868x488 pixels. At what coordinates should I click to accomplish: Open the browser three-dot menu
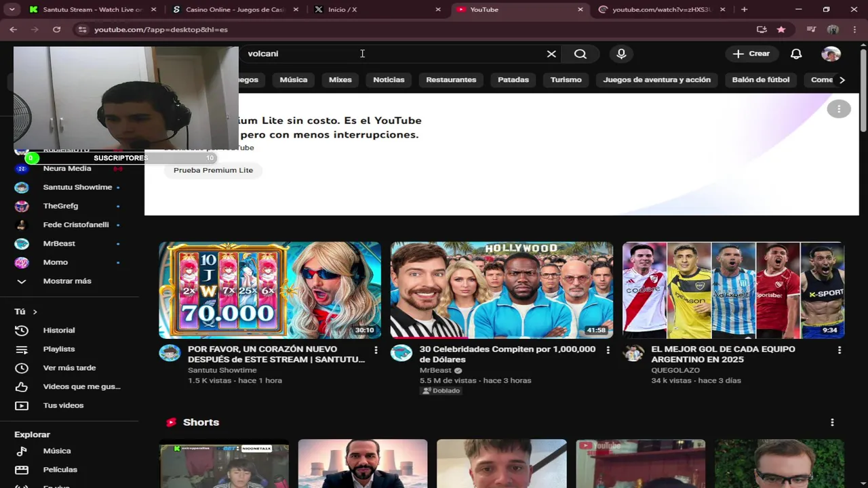(855, 30)
